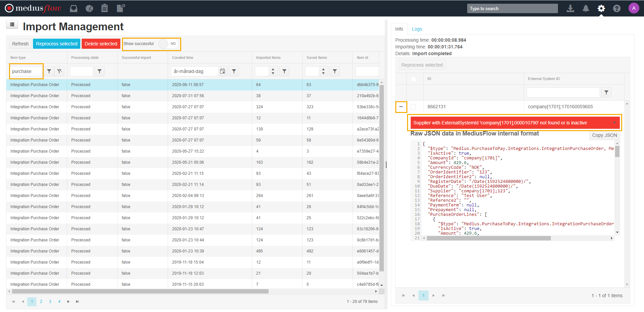Switch to the Logs tab

417,29
